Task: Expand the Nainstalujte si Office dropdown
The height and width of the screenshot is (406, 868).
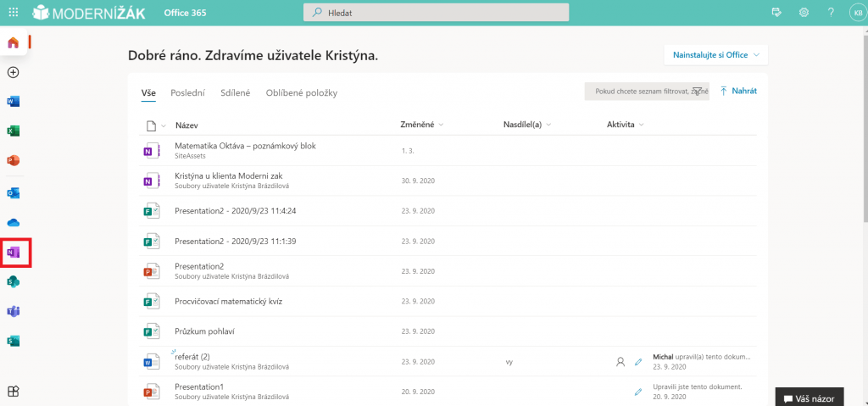Action: 715,55
